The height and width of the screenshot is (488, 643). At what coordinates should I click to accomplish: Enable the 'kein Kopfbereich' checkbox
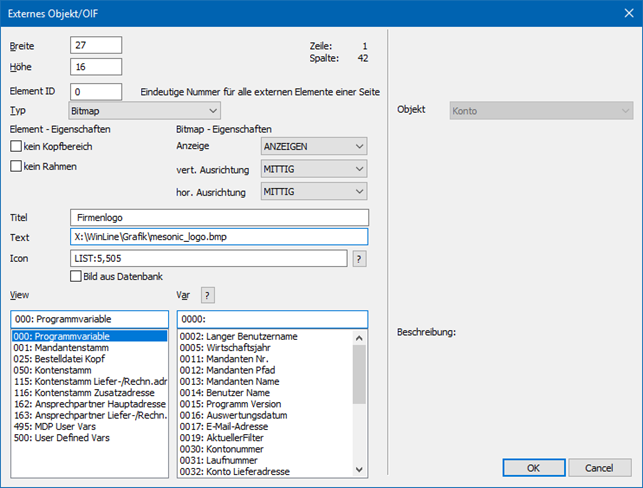tap(16, 147)
